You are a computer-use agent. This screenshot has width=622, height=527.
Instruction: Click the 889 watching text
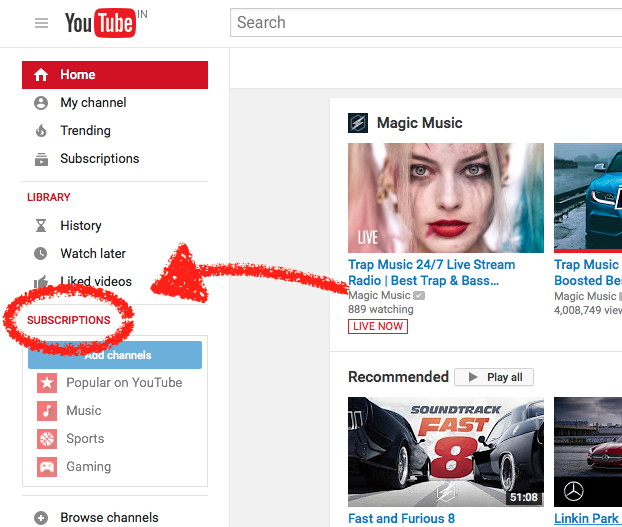[x=381, y=309]
